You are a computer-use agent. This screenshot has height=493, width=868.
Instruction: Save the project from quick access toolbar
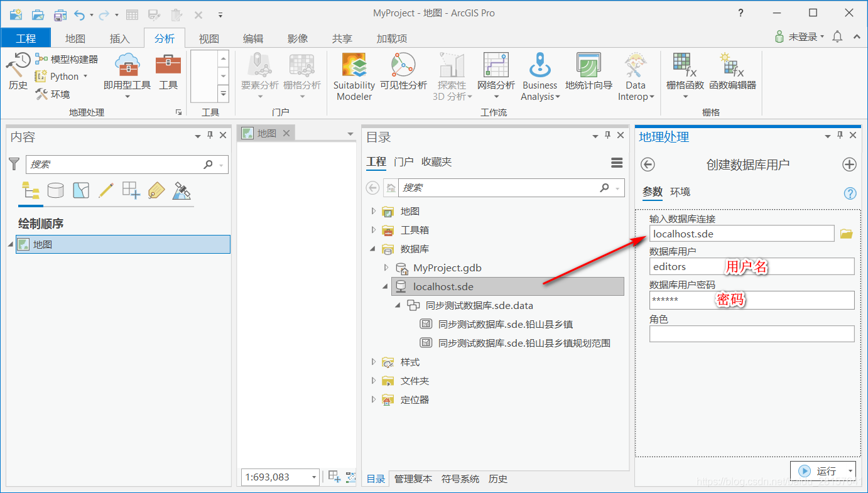pos(60,14)
